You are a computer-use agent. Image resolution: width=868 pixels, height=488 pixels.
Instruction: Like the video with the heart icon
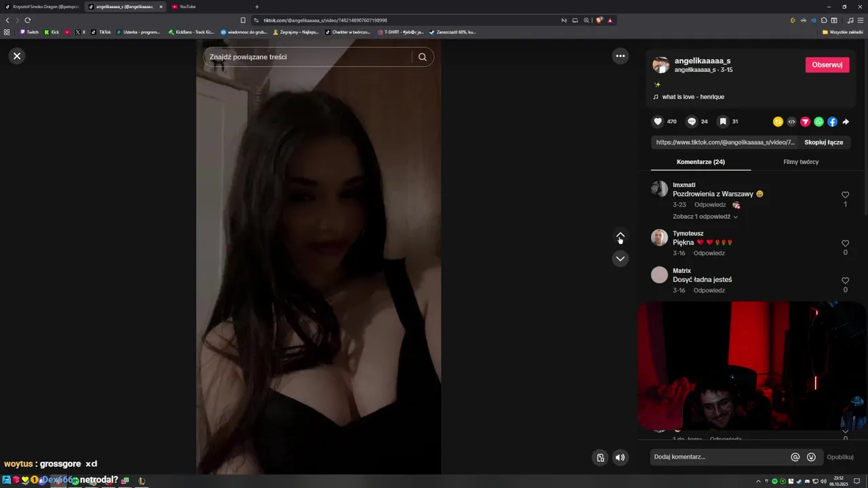point(658,121)
